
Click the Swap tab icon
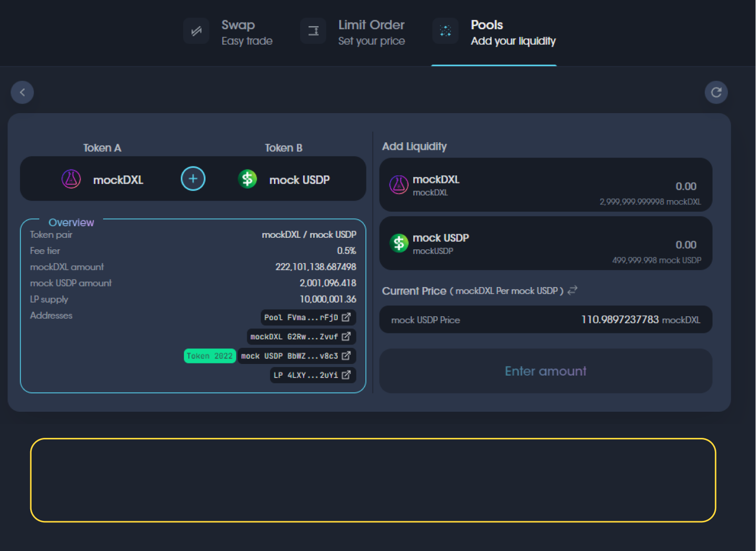[x=196, y=31]
